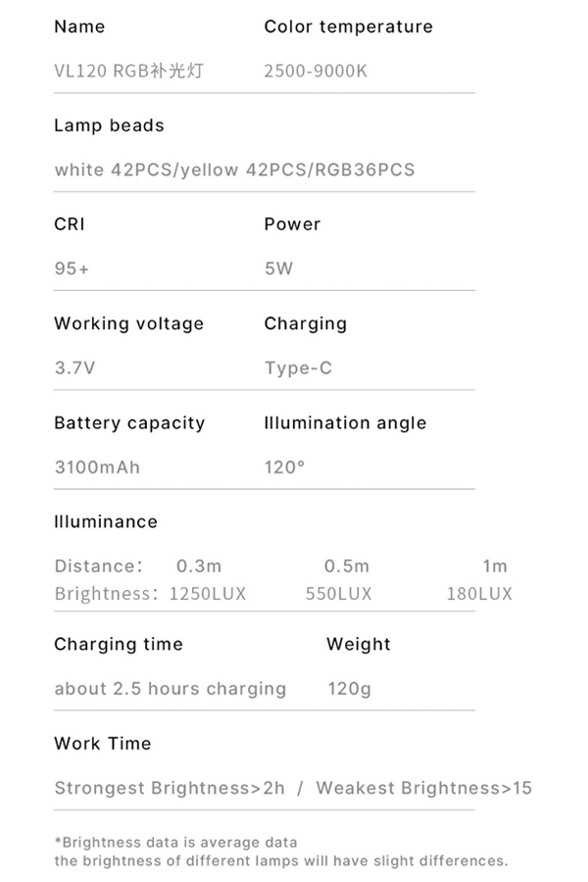Click the Color temperature heading
The height and width of the screenshot is (882, 588).
tap(348, 26)
